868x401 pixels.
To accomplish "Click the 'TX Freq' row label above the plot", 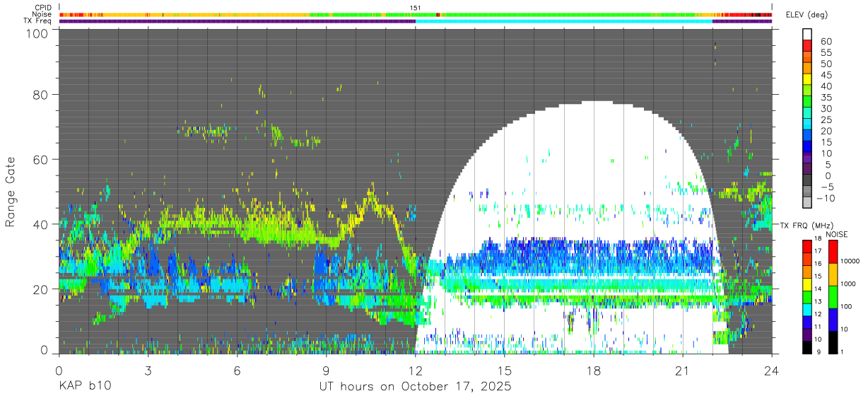I will pyautogui.click(x=38, y=21).
